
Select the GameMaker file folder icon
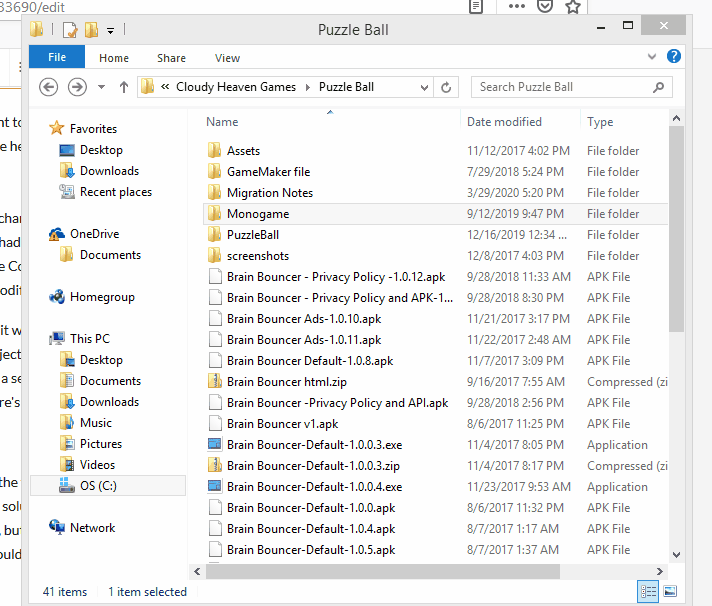tap(215, 172)
